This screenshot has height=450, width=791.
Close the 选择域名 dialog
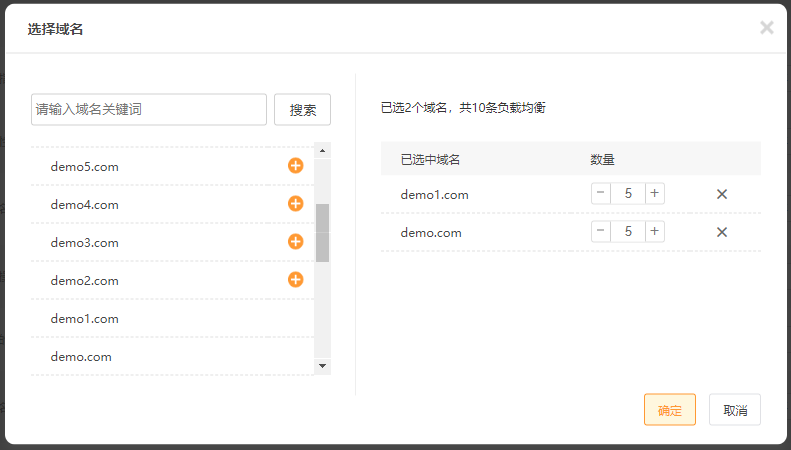click(766, 28)
